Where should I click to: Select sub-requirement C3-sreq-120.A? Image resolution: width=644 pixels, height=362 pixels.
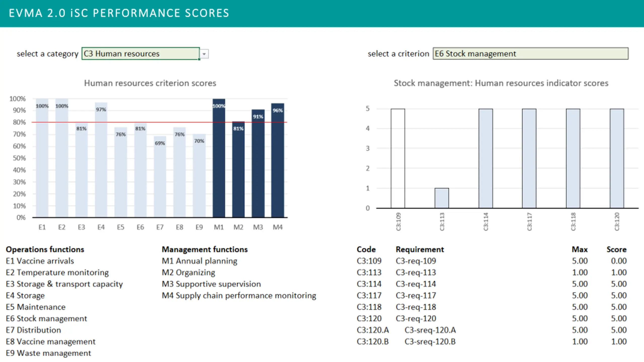430,330
